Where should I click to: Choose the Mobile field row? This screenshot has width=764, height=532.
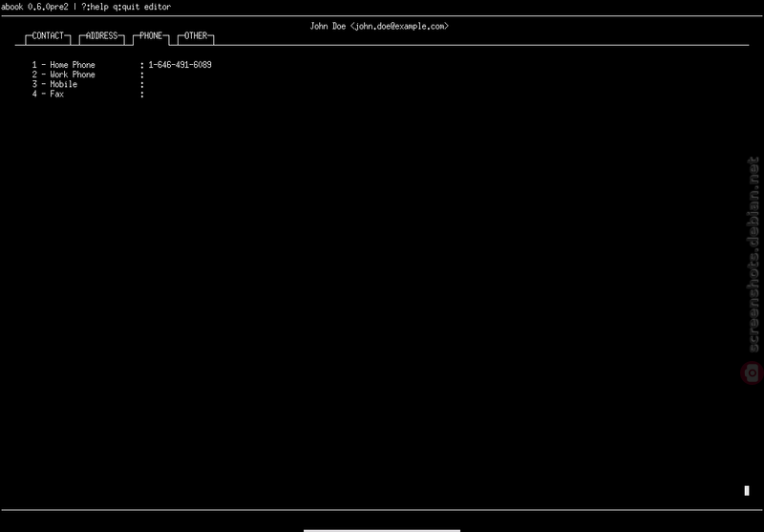point(88,84)
